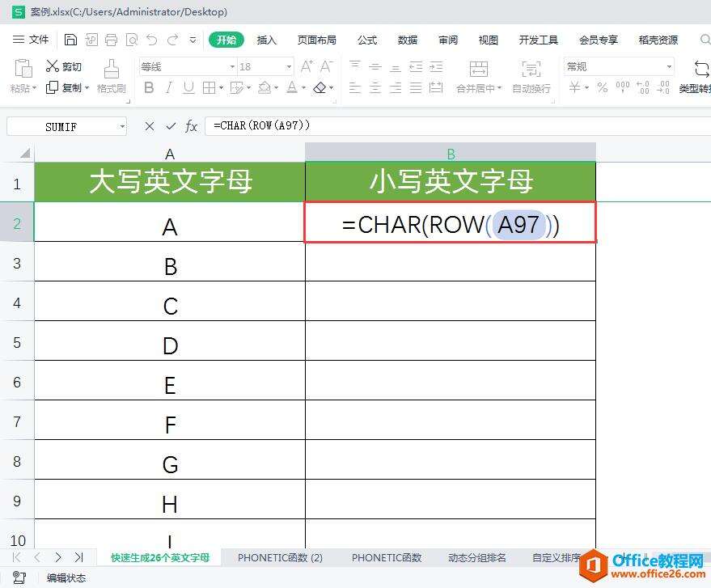Screen dimensions: 711x588
Task: Expand the quick access toolbar customize arrow
Action: tap(193, 40)
